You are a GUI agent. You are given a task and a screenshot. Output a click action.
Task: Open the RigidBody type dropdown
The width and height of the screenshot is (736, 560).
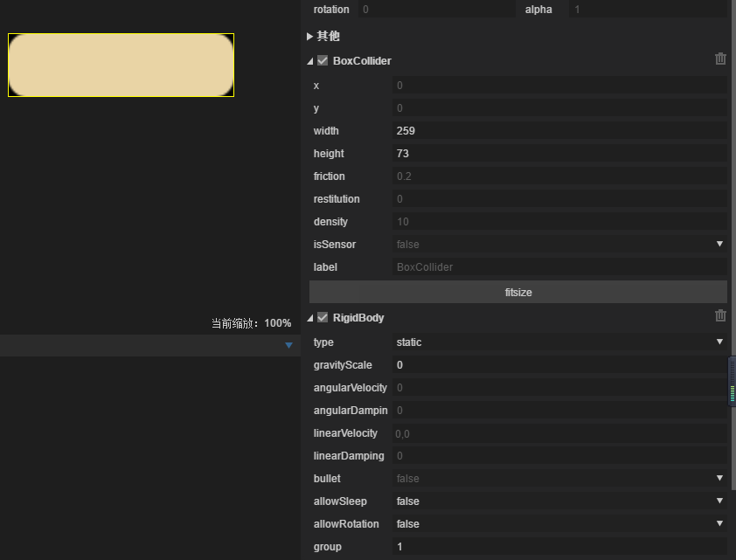(x=719, y=342)
